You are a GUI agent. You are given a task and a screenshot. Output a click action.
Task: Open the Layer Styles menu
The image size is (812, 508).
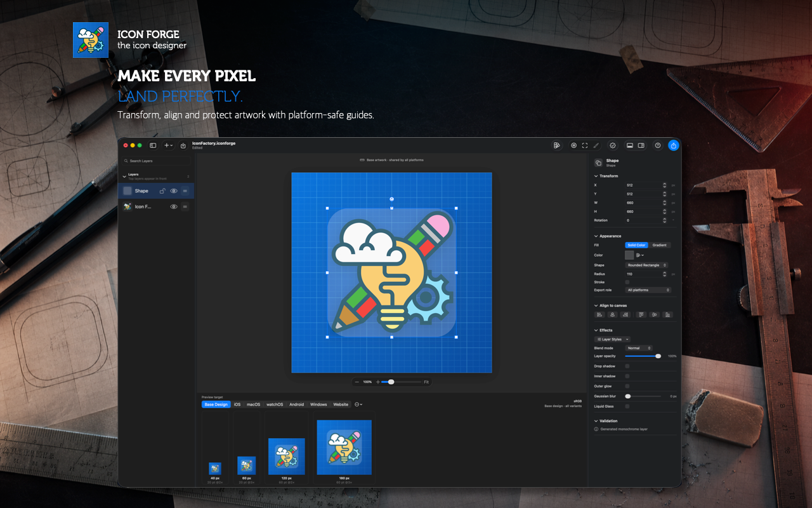click(613, 339)
